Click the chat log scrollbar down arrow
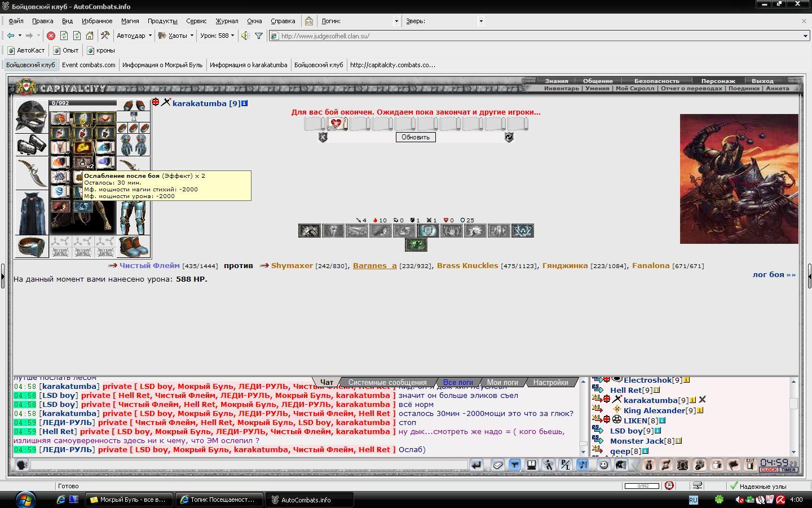Screen dimensions: 812x508 click(x=583, y=452)
